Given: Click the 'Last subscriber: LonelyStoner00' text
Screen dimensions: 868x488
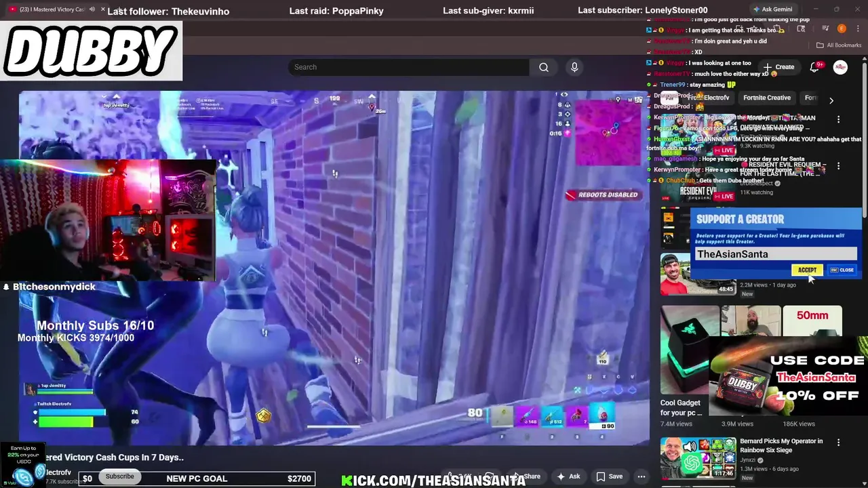Looking at the screenshot, I should pyautogui.click(x=643, y=10).
